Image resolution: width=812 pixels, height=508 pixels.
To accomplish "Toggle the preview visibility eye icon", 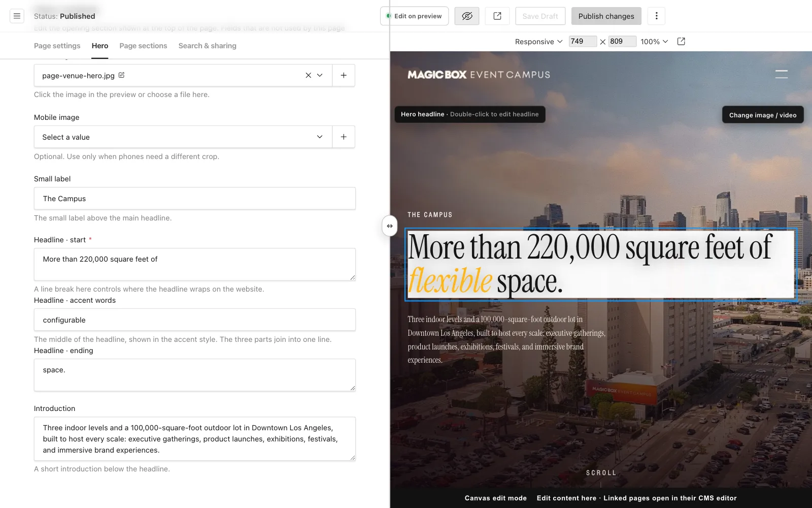I will pyautogui.click(x=467, y=16).
